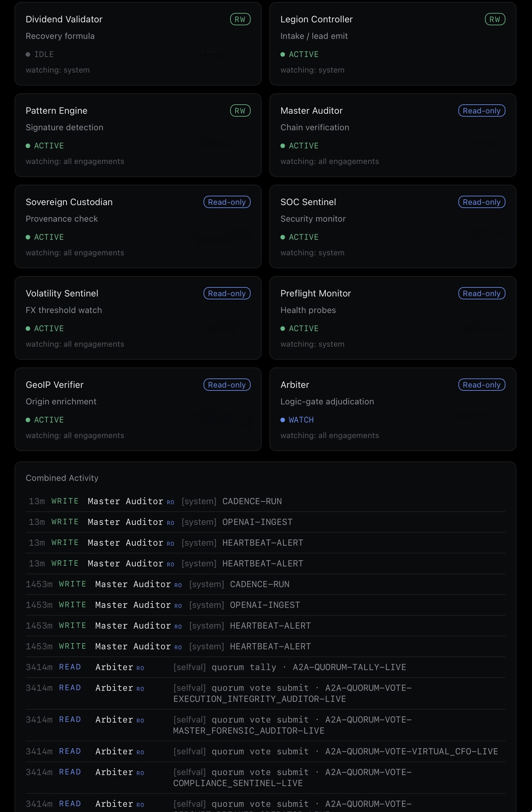Screen dimensions: 532x812
Task: Click ACTIVE status on Volatility Sentinel
Action: tap(45, 329)
